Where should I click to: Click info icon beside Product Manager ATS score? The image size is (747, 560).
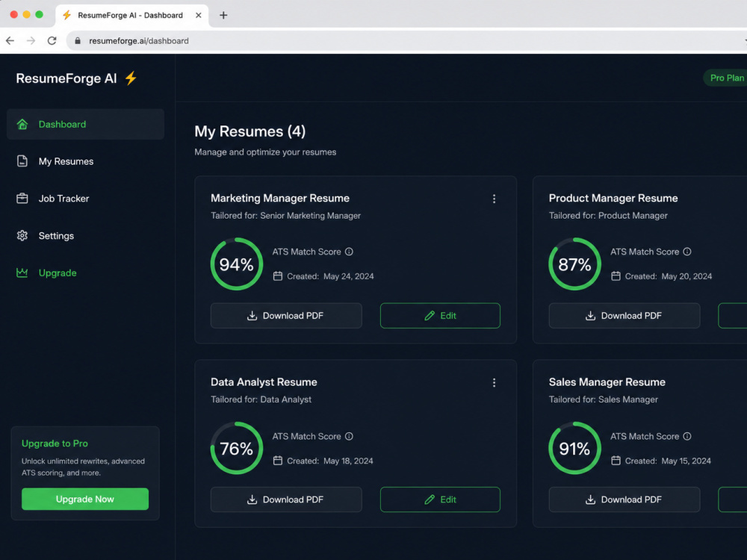tap(687, 252)
